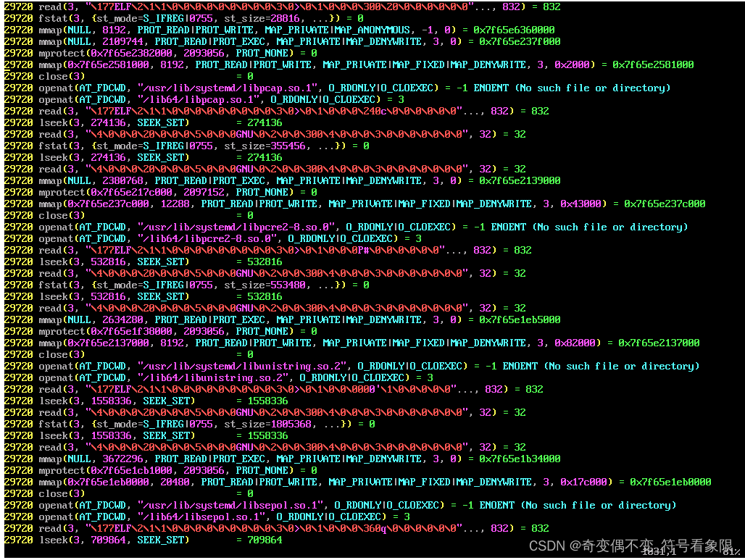Select the mprotect(0x7f65e217c000, 2097152) line
The width and height of the screenshot is (745, 560).
tap(161, 193)
